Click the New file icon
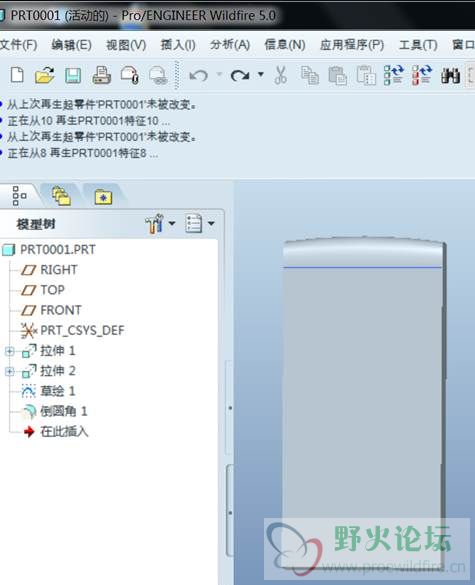Image resolution: width=475 pixels, height=585 pixels. [x=17, y=75]
